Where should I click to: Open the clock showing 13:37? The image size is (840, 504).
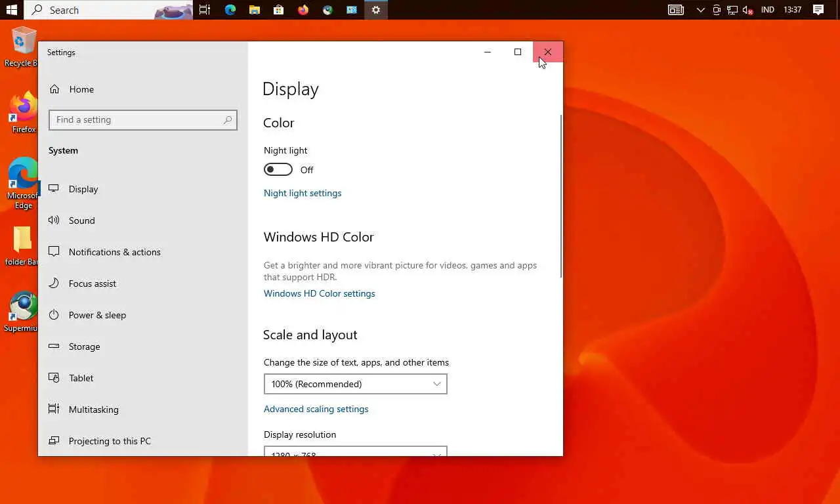pyautogui.click(x=793, y=10)
